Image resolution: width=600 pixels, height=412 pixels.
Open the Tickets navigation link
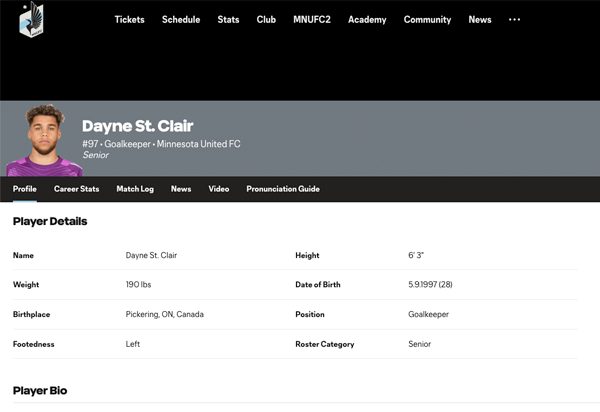(129, 20)
